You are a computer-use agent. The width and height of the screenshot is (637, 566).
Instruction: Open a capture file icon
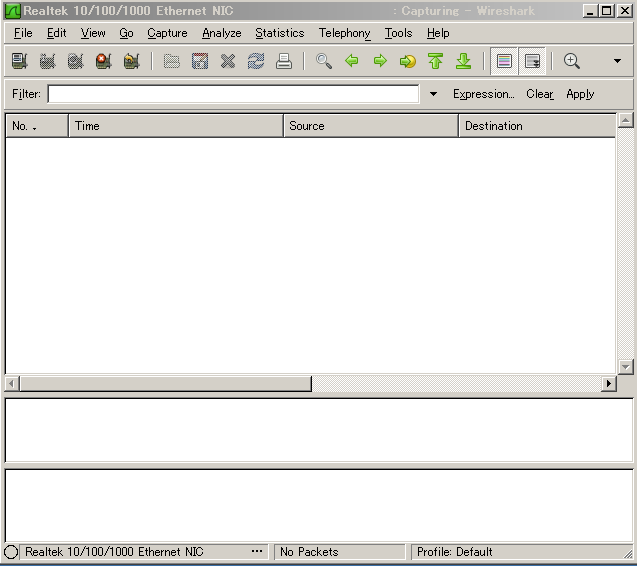(x=171, y=61)
